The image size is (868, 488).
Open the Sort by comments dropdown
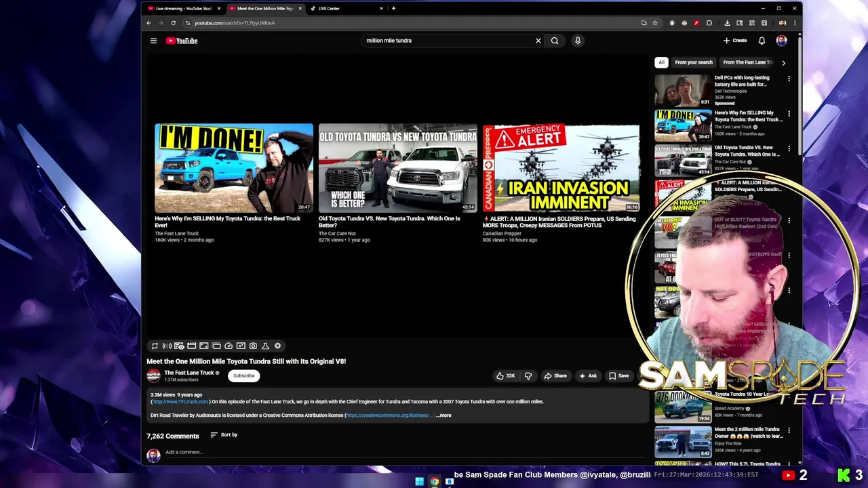[x=224, y=435]
